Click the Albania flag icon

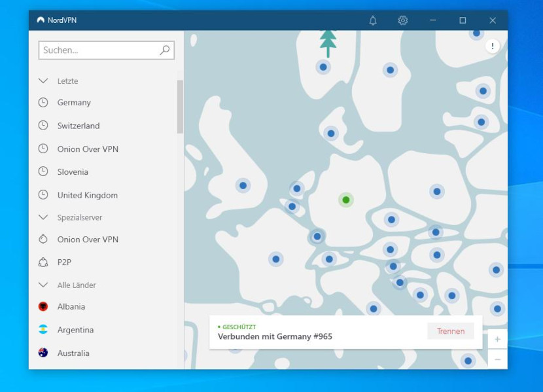point(43,306)
